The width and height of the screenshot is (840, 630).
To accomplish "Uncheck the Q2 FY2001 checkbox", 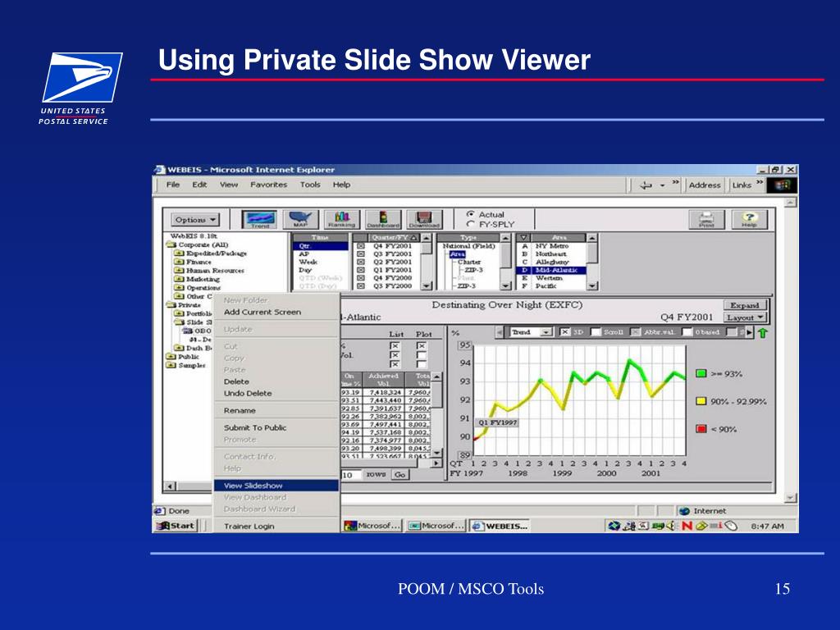I will tap(361, 262).
